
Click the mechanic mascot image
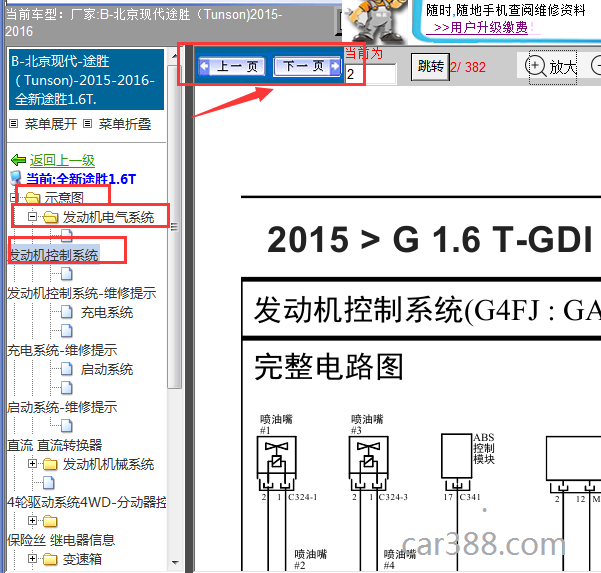pyautogui.click(x=375, y=21)
